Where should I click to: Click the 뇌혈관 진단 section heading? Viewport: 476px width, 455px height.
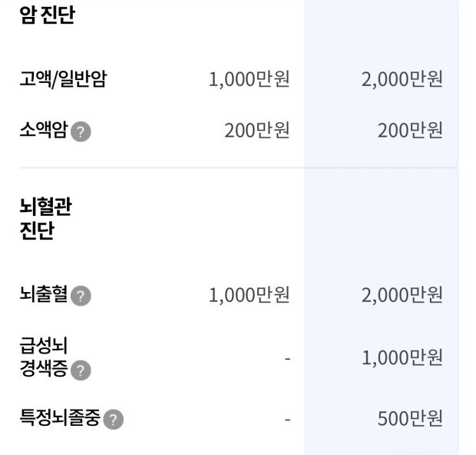point(46,218)
